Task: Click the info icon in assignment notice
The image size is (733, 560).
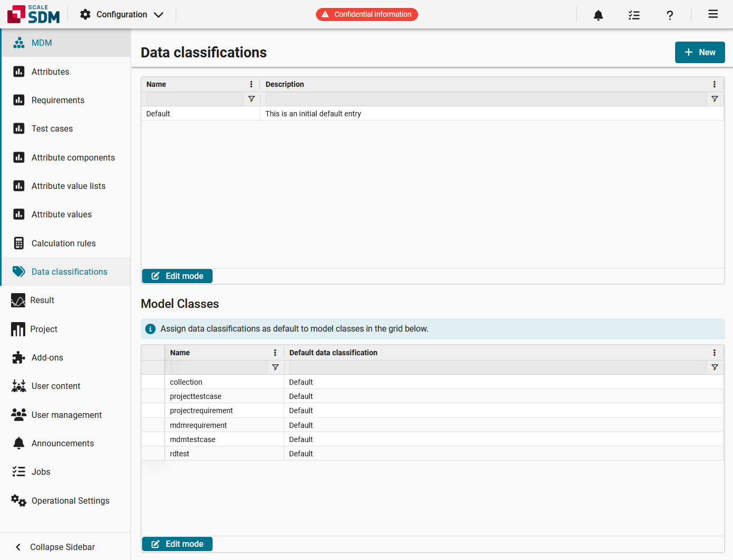Action: click(150, 329)
